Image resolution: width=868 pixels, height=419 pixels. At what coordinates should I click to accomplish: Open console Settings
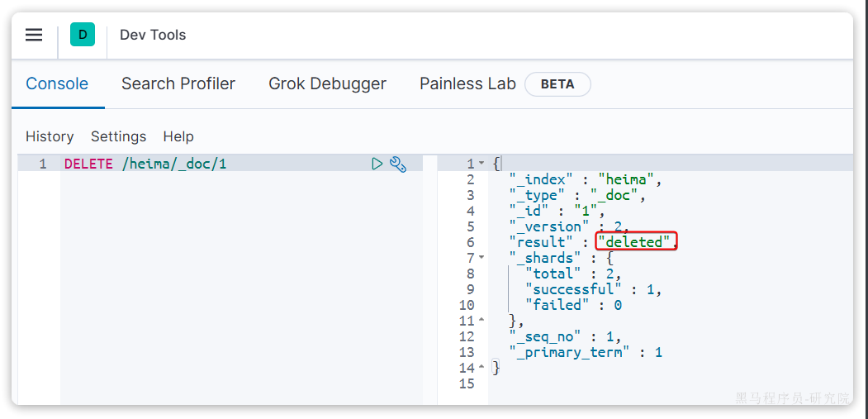click(118, 136)
